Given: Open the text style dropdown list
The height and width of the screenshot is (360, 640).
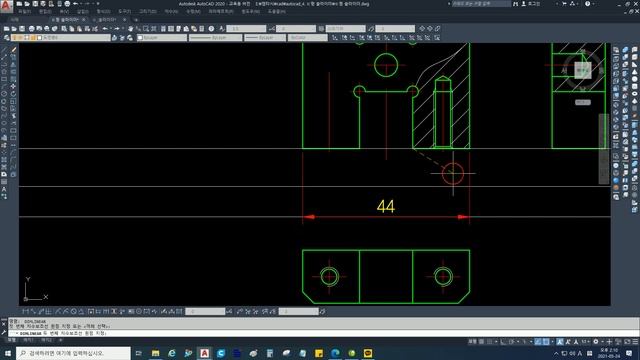Looking at the screenshot, I should pos(246,29).
